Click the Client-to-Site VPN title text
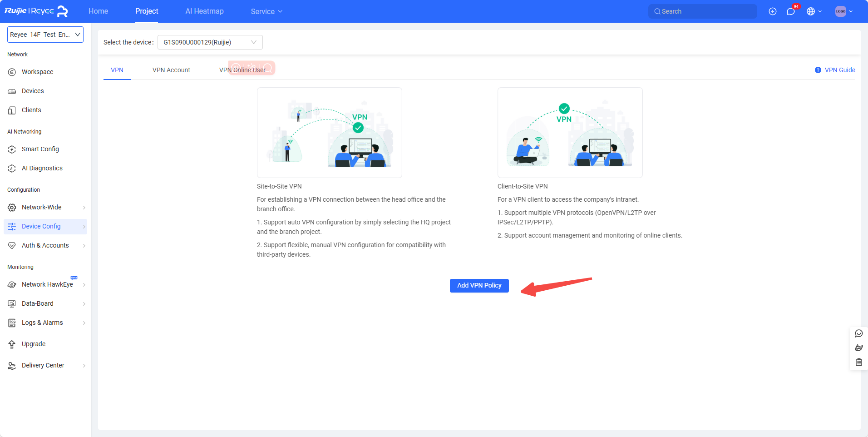The image size is (868, 437). point(523,186)
